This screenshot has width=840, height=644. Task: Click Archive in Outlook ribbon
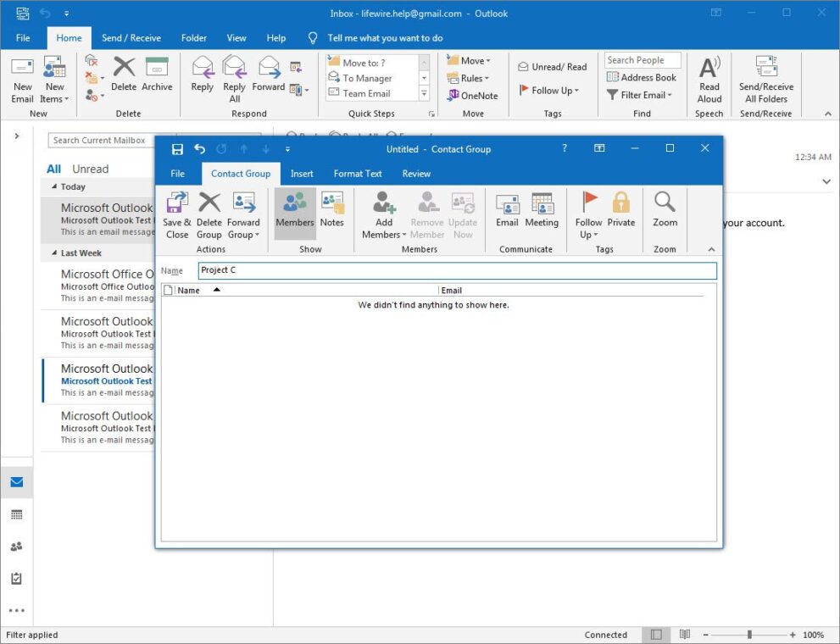point(157,75)
